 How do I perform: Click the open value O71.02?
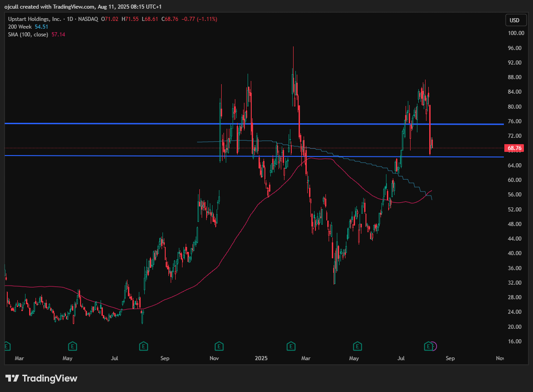(110, 19)
